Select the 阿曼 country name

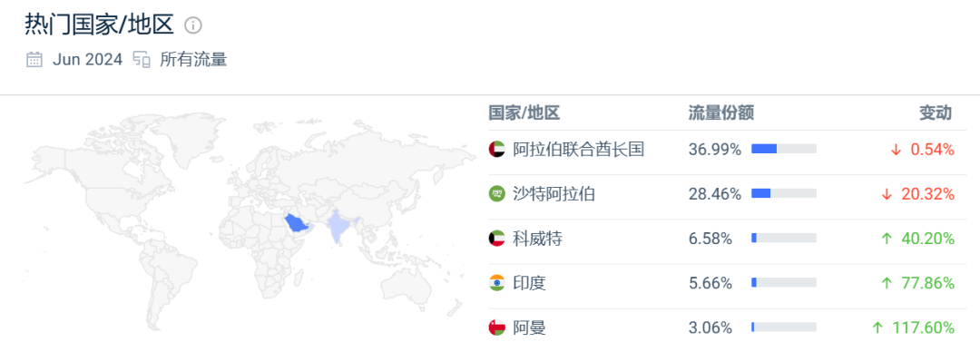click(529, 328)
